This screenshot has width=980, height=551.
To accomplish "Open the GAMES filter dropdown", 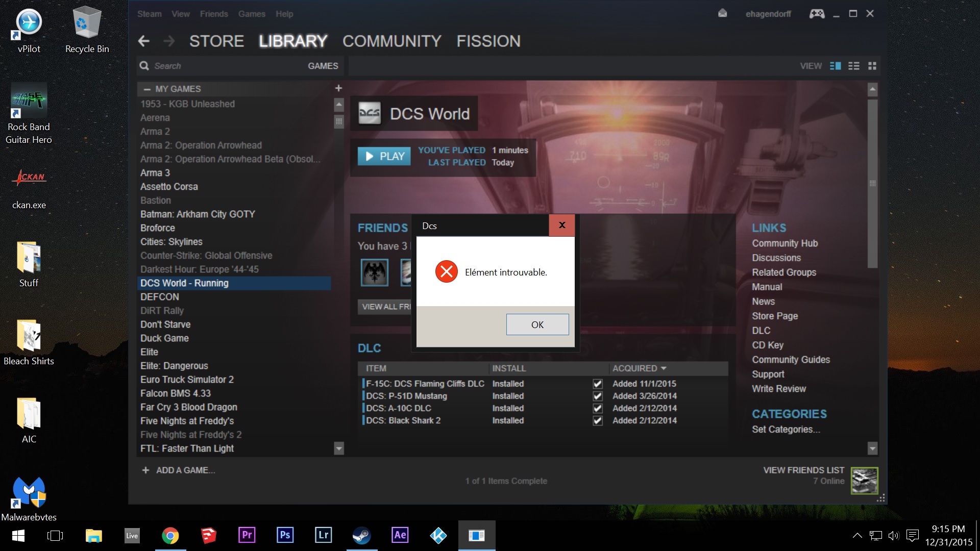I will [323, 66].
